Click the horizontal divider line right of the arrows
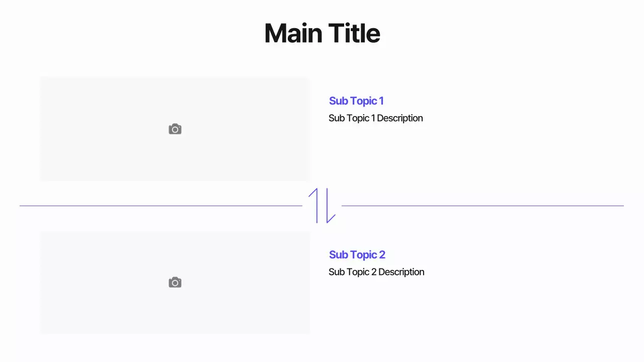The width and height of the screenshot is (644, 362). click(482, 206)
